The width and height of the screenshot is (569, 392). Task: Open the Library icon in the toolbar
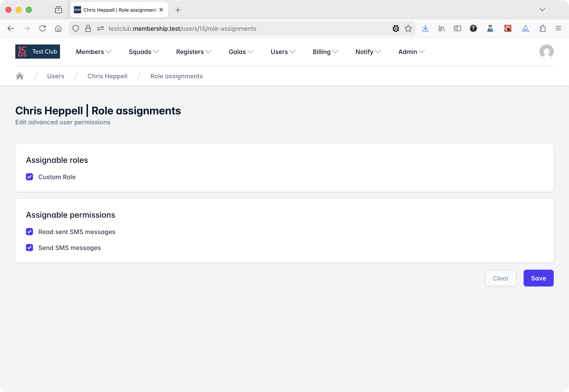coord(441,28)
